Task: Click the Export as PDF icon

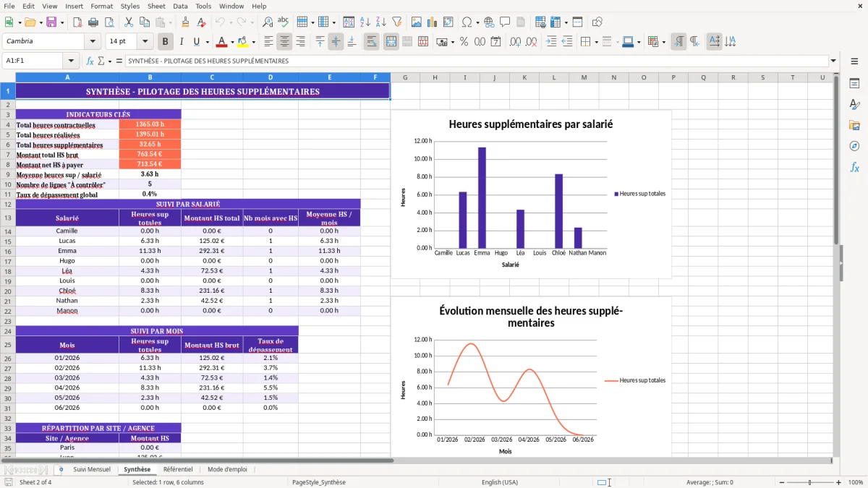Action: (77, 22)
